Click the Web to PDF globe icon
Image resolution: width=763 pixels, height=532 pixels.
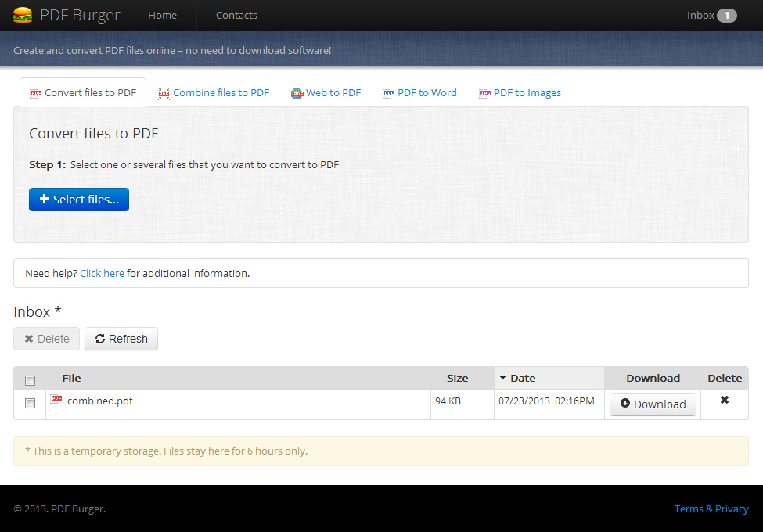[297, 93]
